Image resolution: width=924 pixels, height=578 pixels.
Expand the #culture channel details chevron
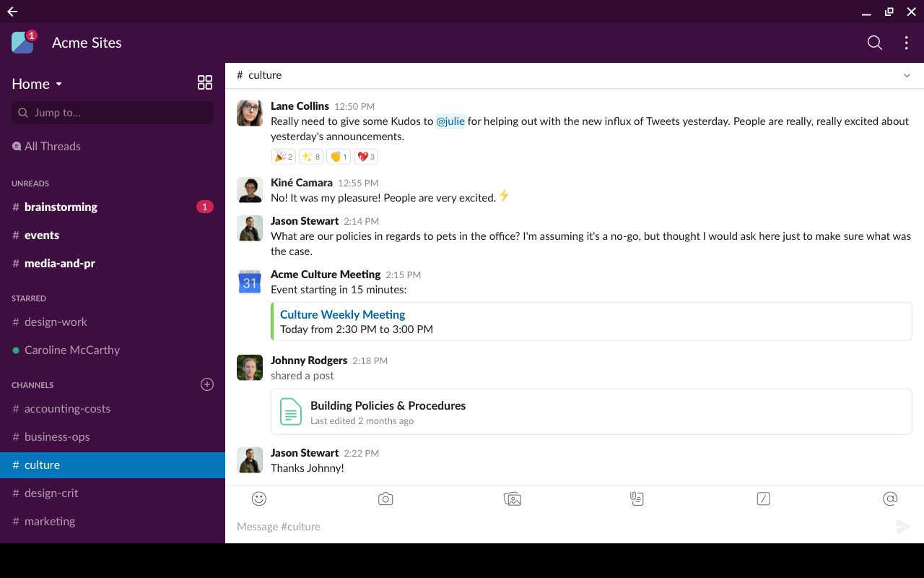tap(907, 75)
